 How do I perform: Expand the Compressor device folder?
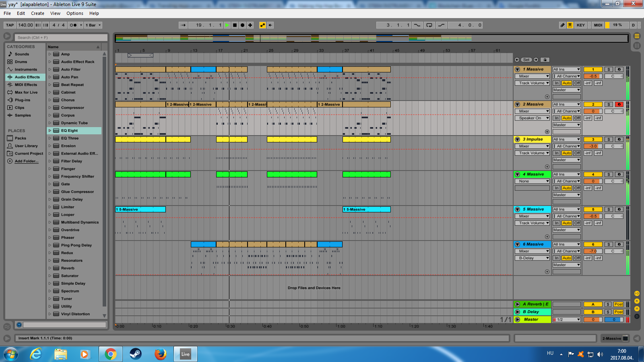tap(50, 108)
